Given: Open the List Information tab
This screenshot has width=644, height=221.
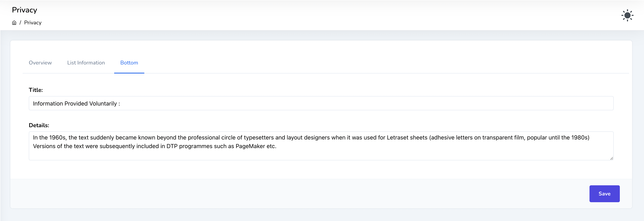Looking at the screenshot, I should [x=86, y=63].
